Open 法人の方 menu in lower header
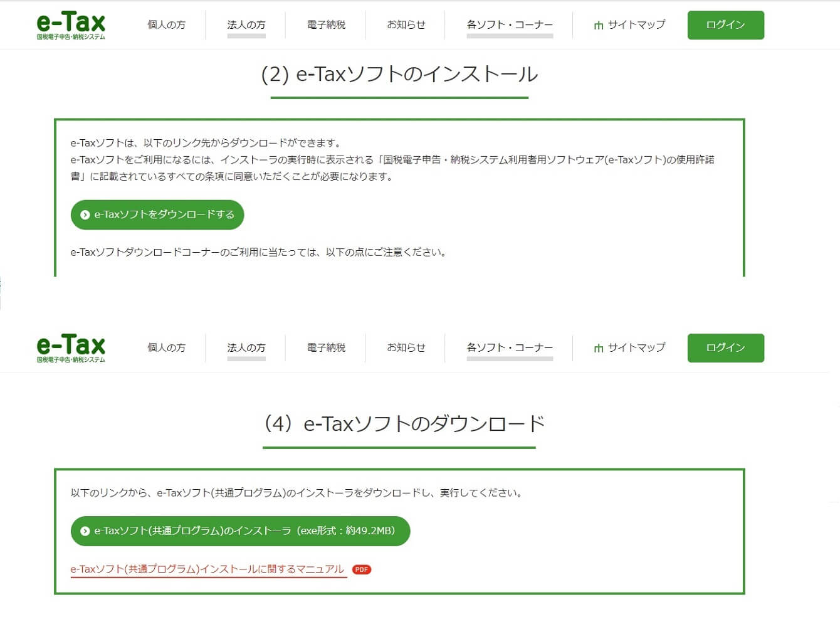Screen dimensions: 840x629 point(246,347)
